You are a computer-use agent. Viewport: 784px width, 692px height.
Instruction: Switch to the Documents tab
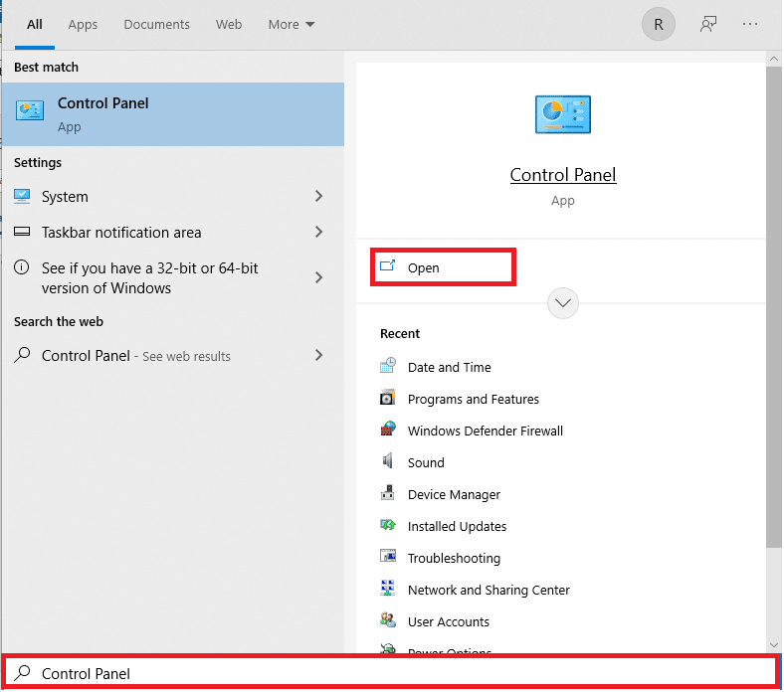point(156,24)
